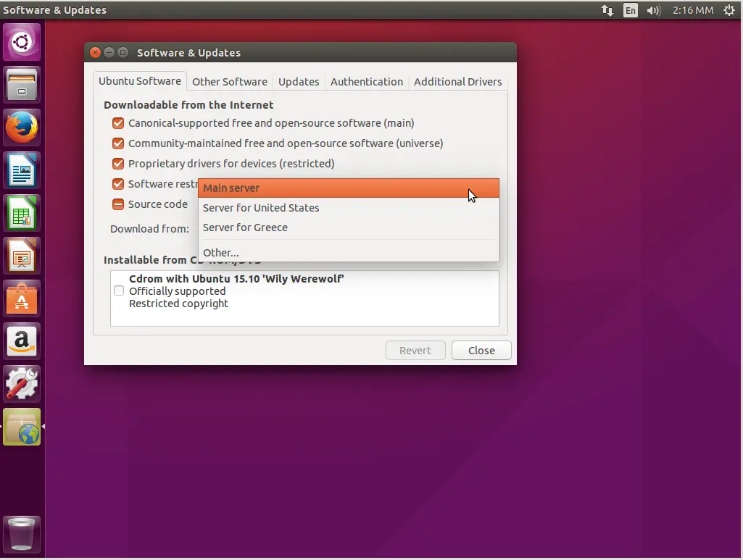Enable Cdrom with Ubuntu 15.10 checkbox
The height and width of the screenshot is (560, 743).
pyautogui.click(x=119, y=291)
